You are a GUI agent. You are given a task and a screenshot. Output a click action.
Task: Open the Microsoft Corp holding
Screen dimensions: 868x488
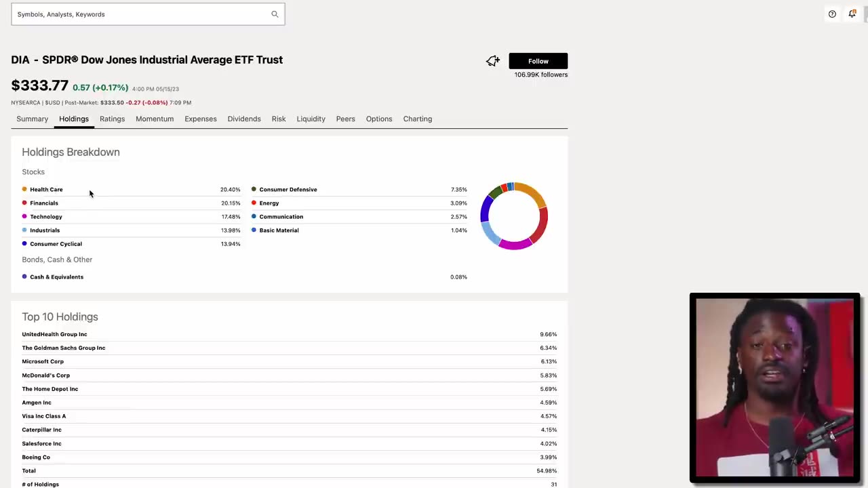click(x=43, y=361)
